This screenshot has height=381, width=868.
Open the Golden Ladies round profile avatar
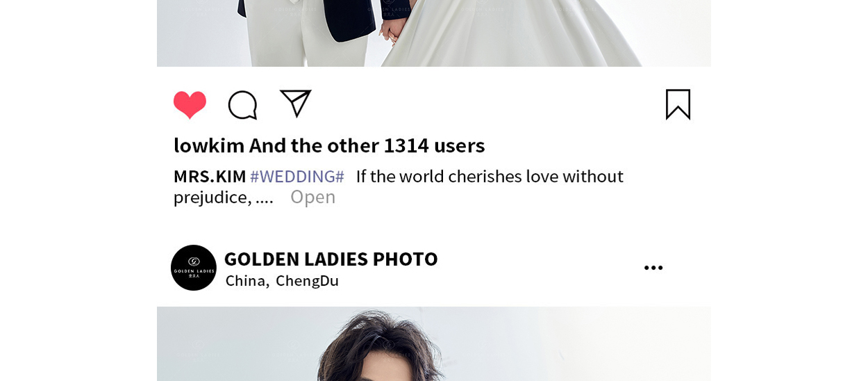pos(194,268)
